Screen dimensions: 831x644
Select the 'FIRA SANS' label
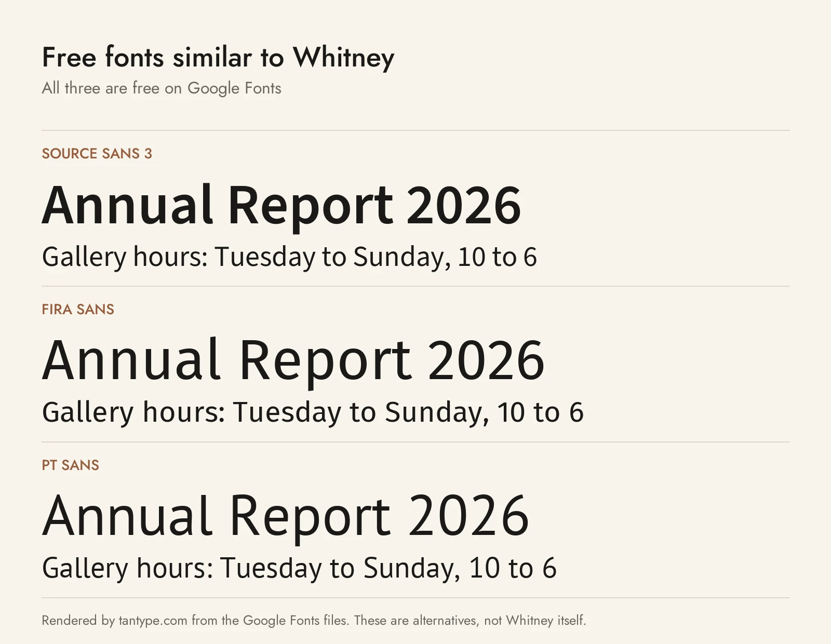point(78,309)
